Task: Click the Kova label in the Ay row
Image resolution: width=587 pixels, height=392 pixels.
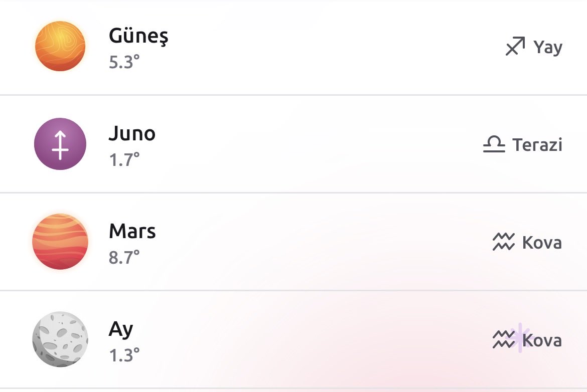Action: click(x=542, y=340)
